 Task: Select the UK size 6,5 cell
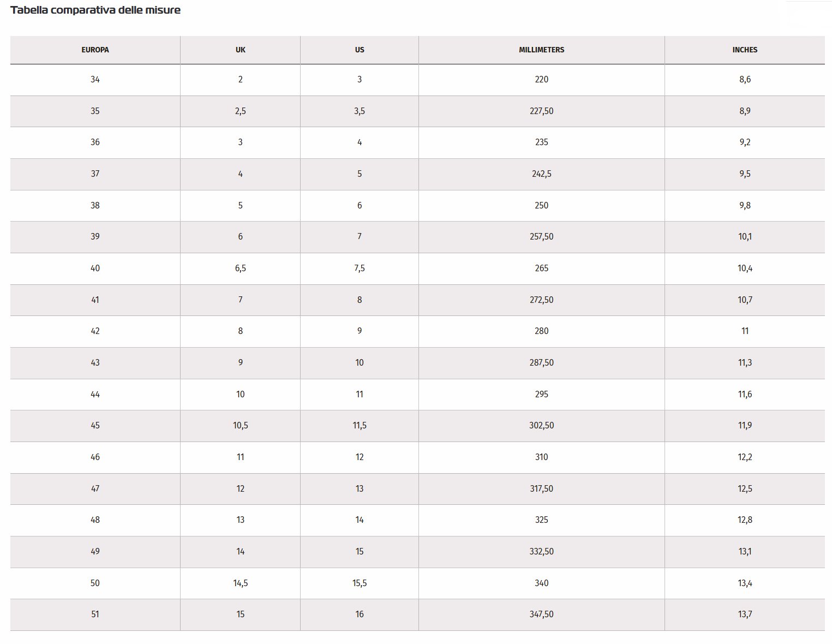240,269
